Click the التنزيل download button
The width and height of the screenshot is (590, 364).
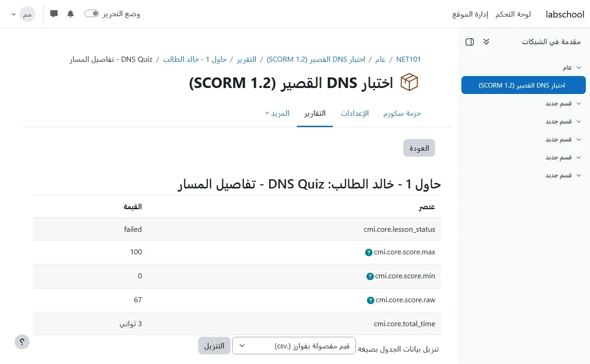[214, 346]
